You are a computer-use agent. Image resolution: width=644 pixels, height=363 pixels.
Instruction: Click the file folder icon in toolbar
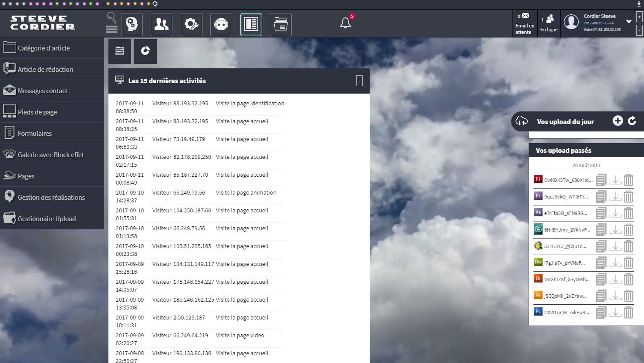281,24
